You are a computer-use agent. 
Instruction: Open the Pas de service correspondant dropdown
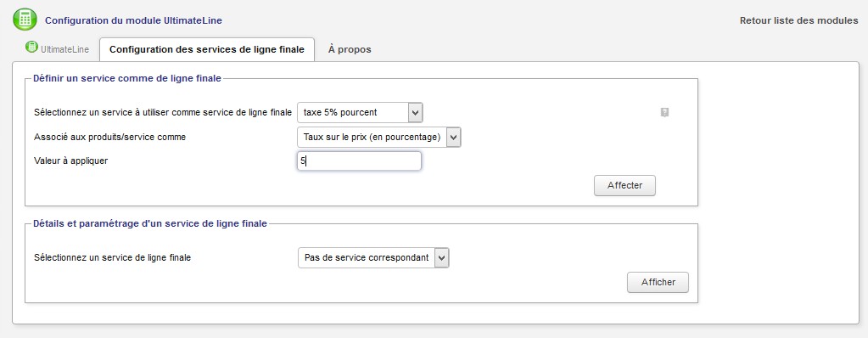(373, 257)
